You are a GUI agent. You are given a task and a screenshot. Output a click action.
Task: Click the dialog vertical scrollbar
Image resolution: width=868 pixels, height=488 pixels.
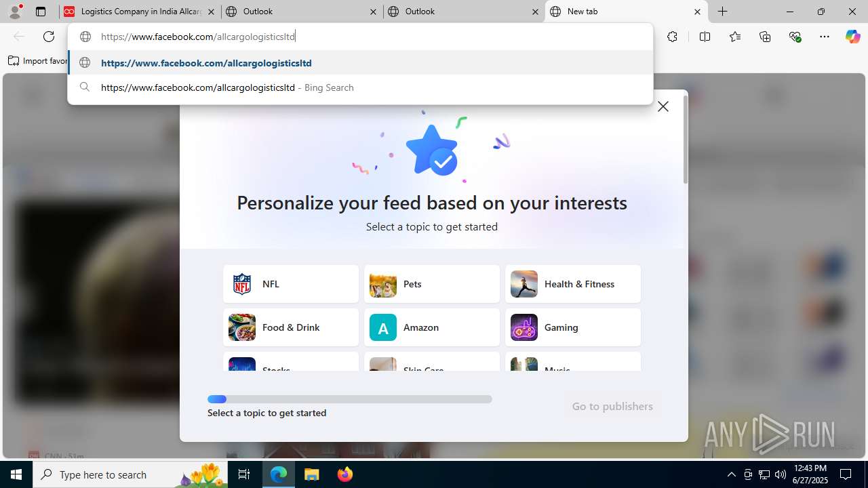tap(685, 140)
